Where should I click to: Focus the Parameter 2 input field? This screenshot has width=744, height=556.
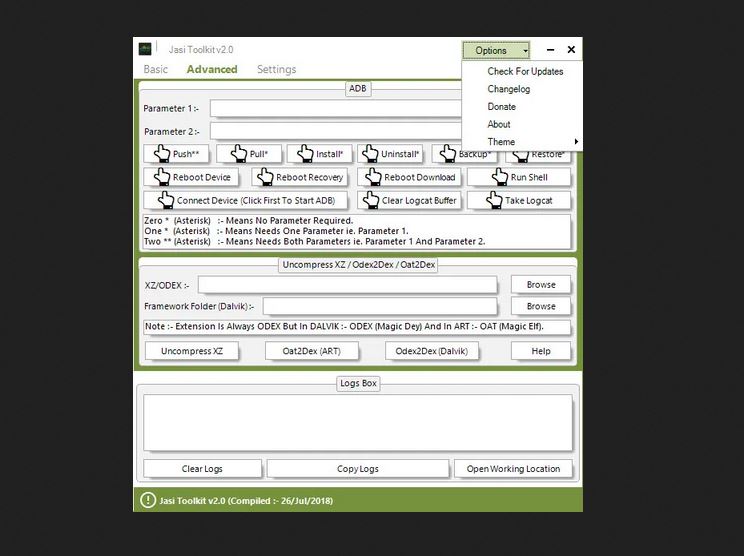336,131
